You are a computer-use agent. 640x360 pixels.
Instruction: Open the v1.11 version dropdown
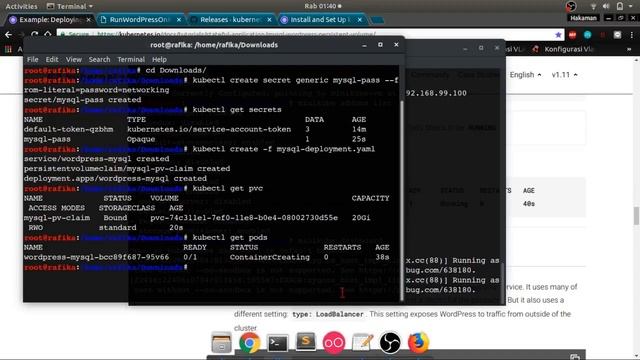click(x=564, y=75)
